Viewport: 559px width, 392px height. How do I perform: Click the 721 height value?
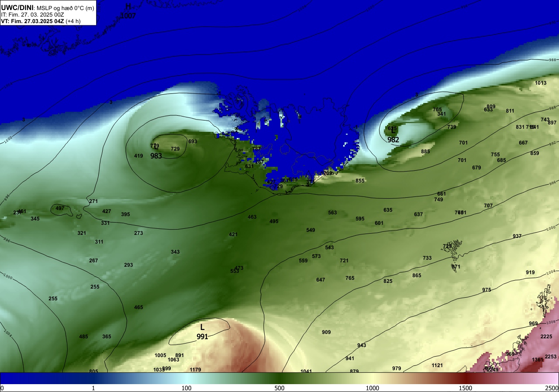(x=344, y=261)
